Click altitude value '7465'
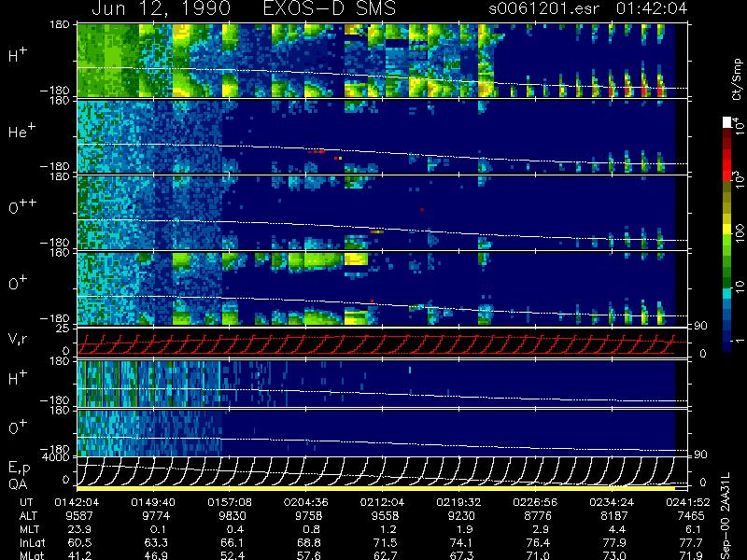This screenshot has height=560, width=747. point(691,516)
